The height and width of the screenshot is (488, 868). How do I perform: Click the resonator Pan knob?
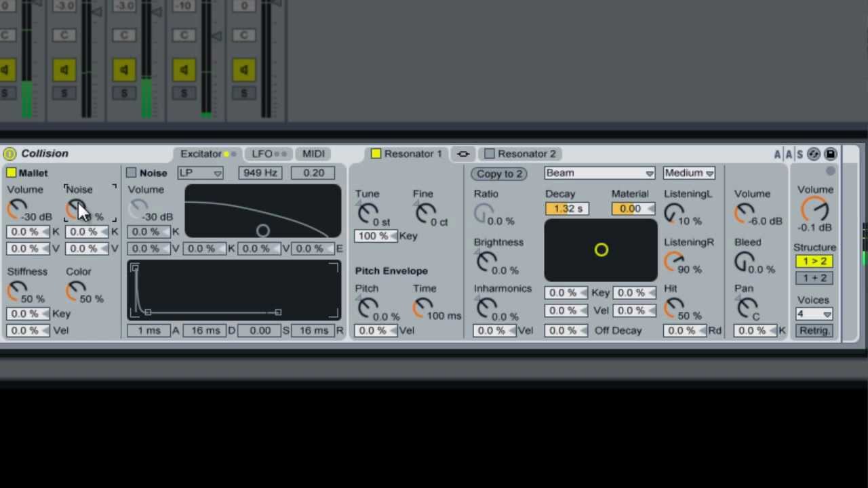click(747, 308)
